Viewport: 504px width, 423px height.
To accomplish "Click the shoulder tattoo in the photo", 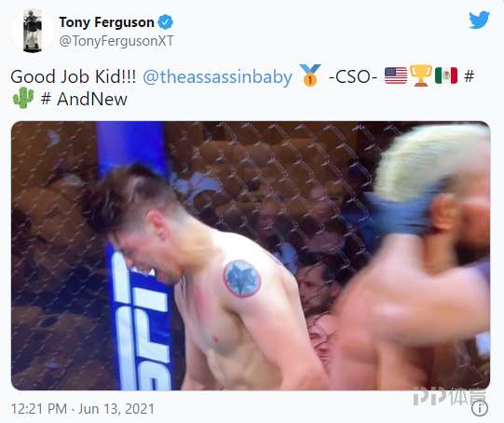I will (x=242, y=279).
